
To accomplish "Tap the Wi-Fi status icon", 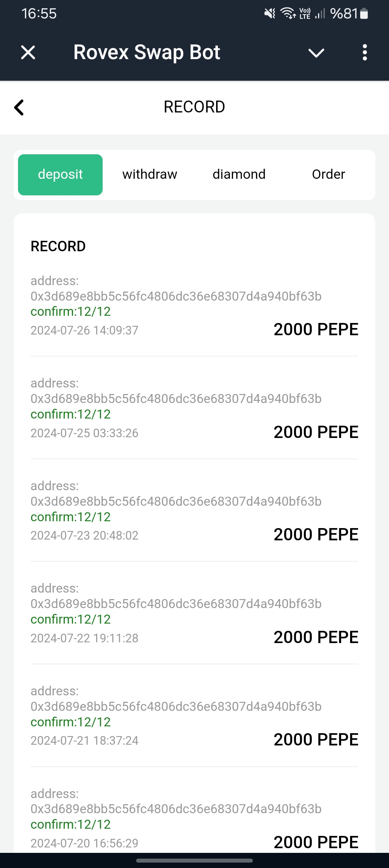I will pos(288,13).
